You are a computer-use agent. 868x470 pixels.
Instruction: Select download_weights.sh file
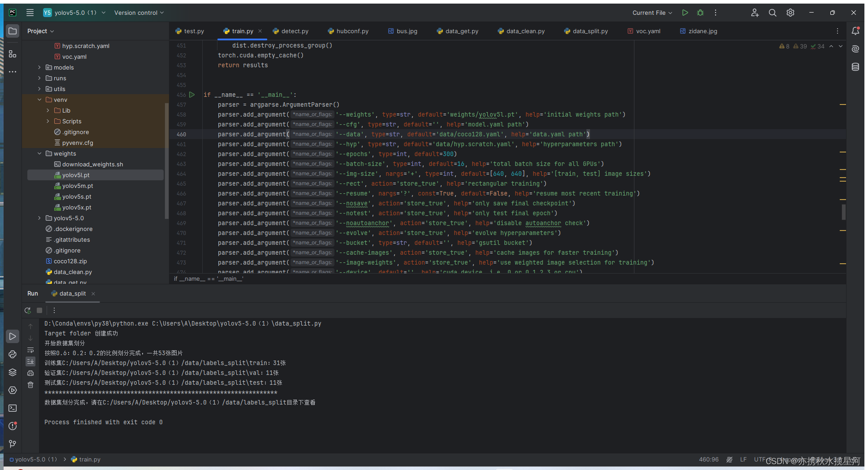point(92,164)
